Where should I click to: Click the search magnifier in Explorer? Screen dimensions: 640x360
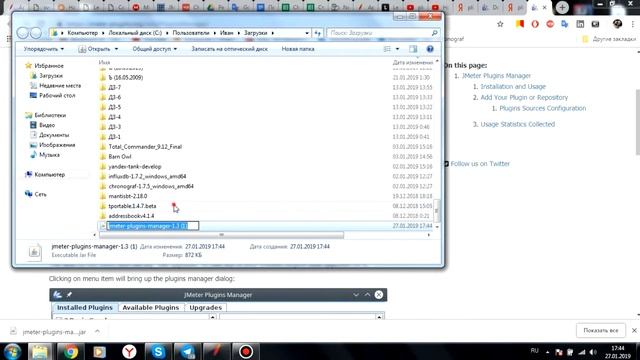tap(435, 33)
